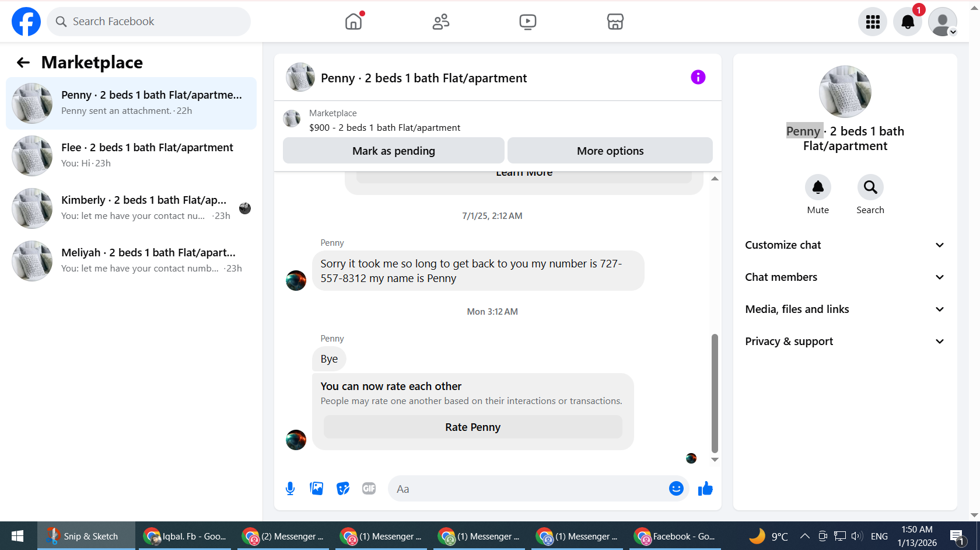Open Meliyah conversation in the list
The image size is (980, 550).
click(x=131, y=261)
